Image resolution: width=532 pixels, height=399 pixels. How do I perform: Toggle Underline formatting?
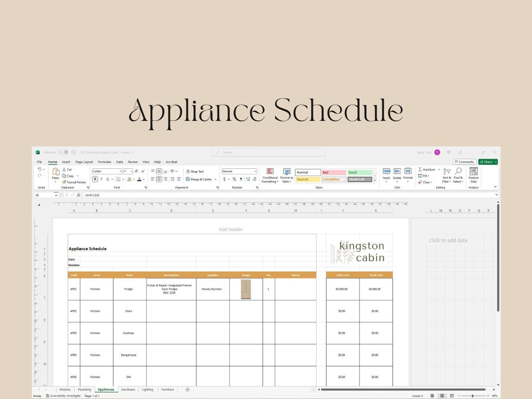point(107,179)
